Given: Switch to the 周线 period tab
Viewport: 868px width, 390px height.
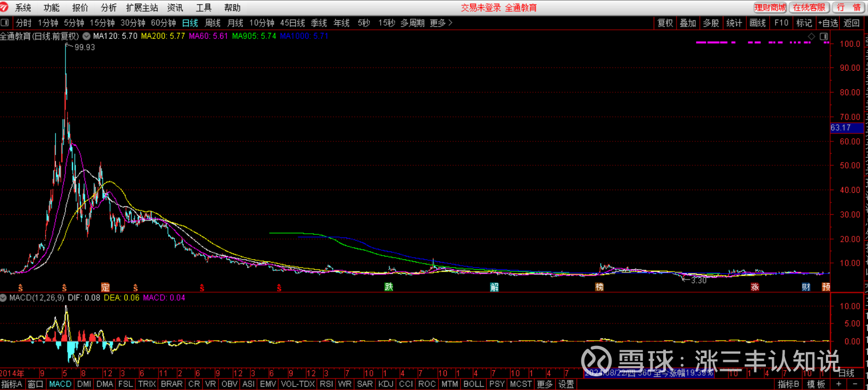Looking at the screenshot, I should [x=212, y=23].
